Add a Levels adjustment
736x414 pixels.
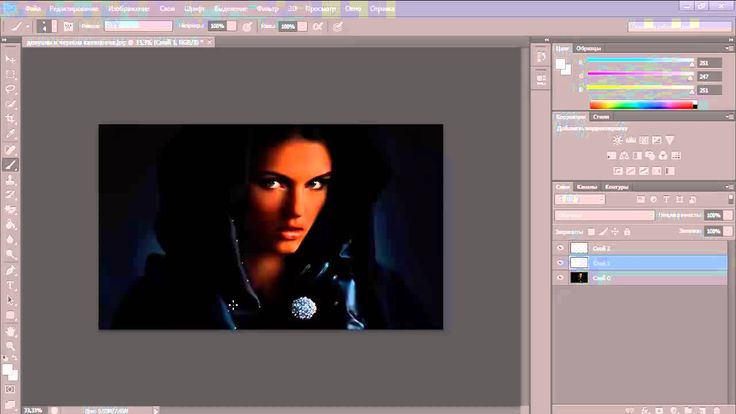coord(631,140)
